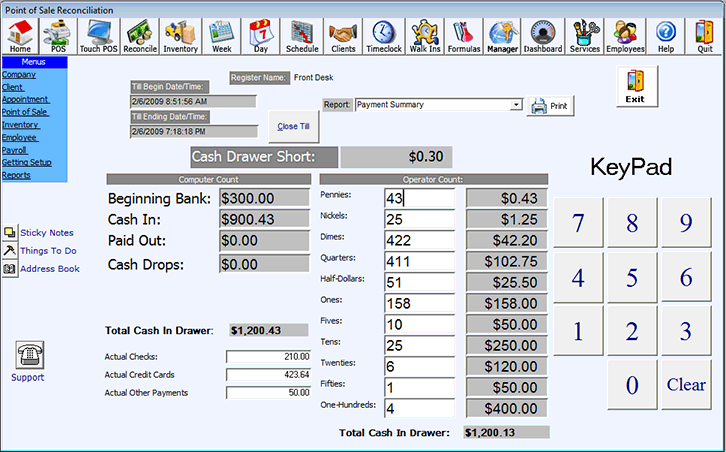Open the Point of Sale menu link

[25, 112]
